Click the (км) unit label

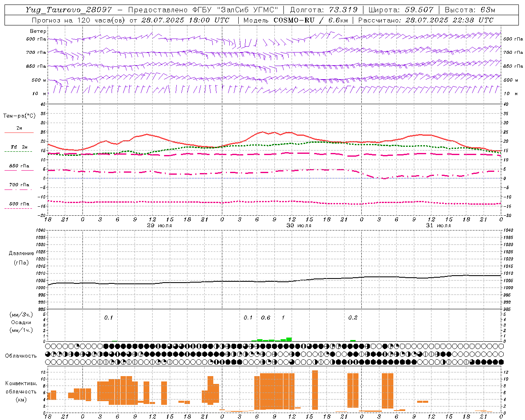(21, 399)
